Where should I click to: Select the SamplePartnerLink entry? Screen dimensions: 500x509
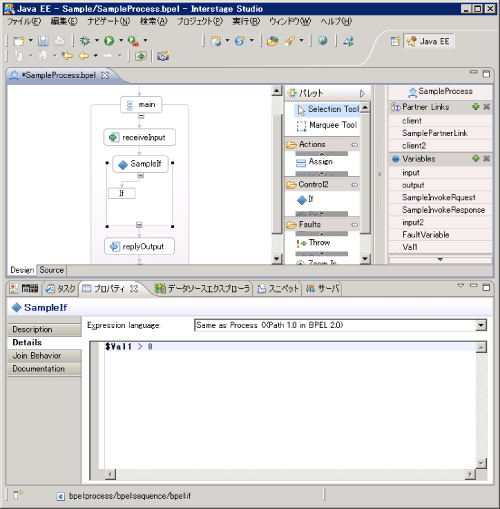tap(440, 133)
